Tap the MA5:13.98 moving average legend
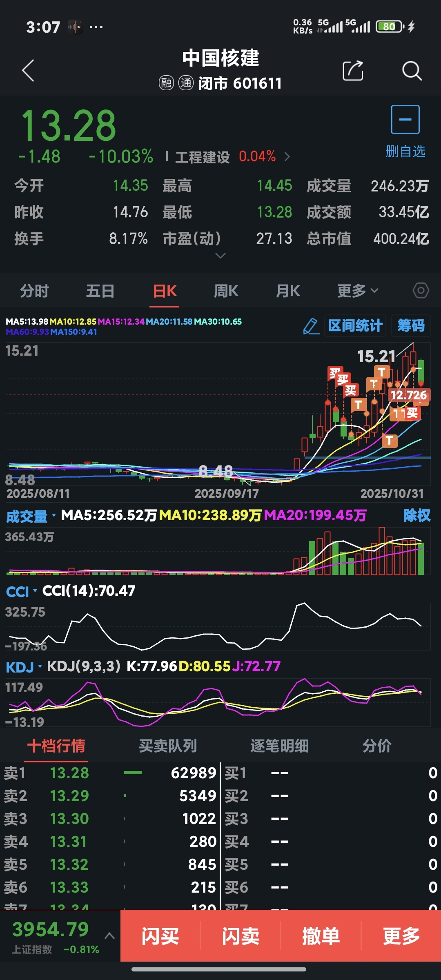Viewport: 441px width, 980px height. coord(27,322)
